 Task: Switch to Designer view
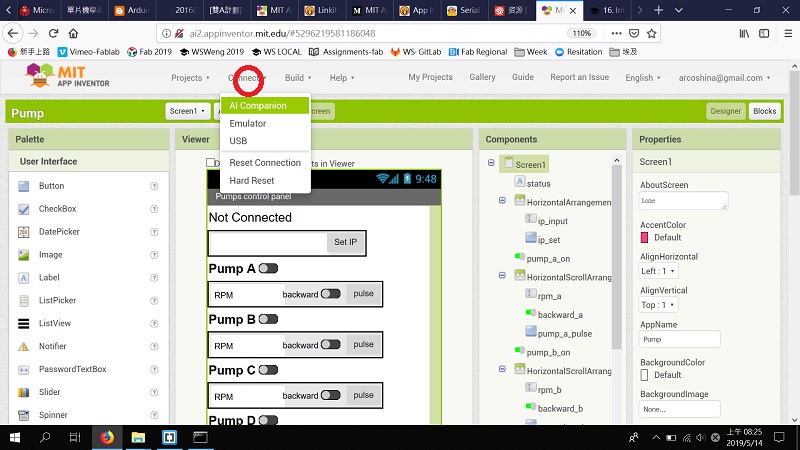[x=726, y=111]
